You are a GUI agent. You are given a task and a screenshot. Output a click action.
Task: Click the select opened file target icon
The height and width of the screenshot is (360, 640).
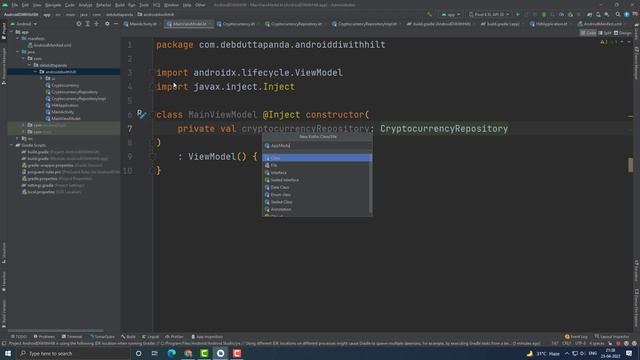pos(79,24)
